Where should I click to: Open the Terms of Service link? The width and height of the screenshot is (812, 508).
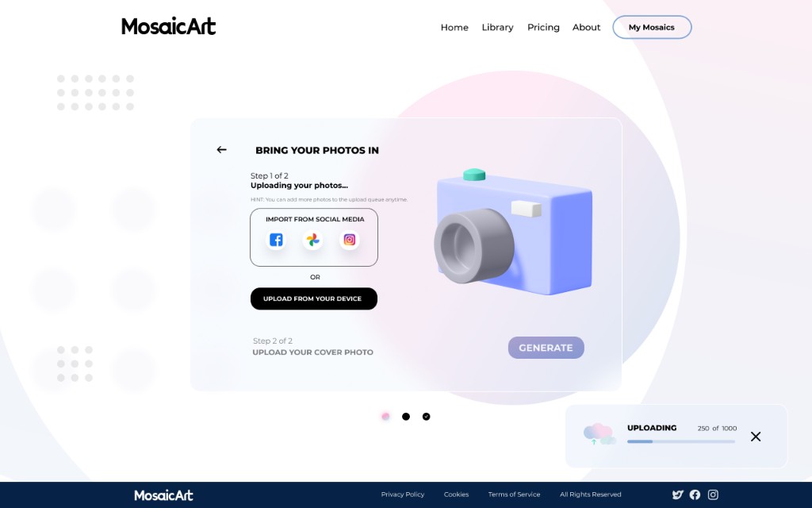(514, 495)
